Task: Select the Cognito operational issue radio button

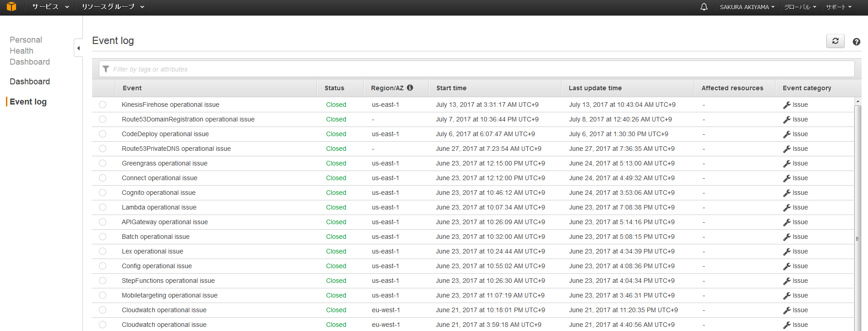Action: coord(103,193)
